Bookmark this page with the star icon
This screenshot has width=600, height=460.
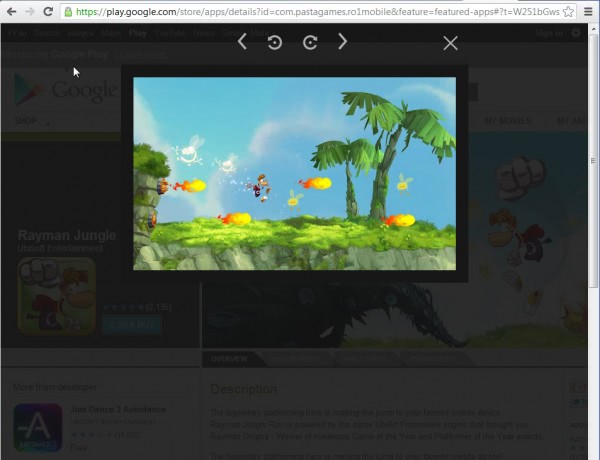tap(568, 11)
